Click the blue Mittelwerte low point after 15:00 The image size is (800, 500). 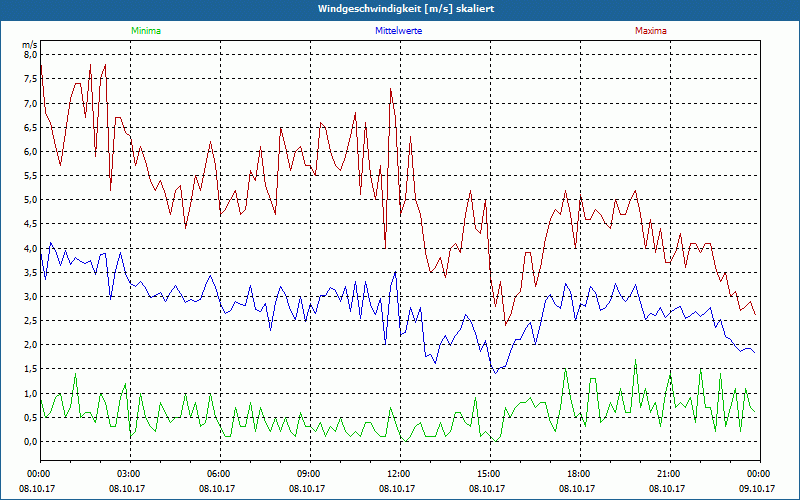pyautogui.click(x=495, y=373)
